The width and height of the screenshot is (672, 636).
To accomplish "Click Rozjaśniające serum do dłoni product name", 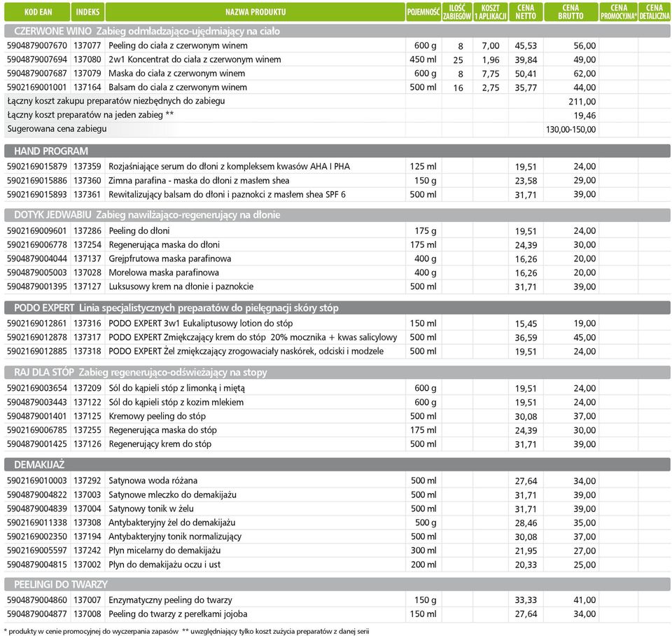I will coord(229,167).
